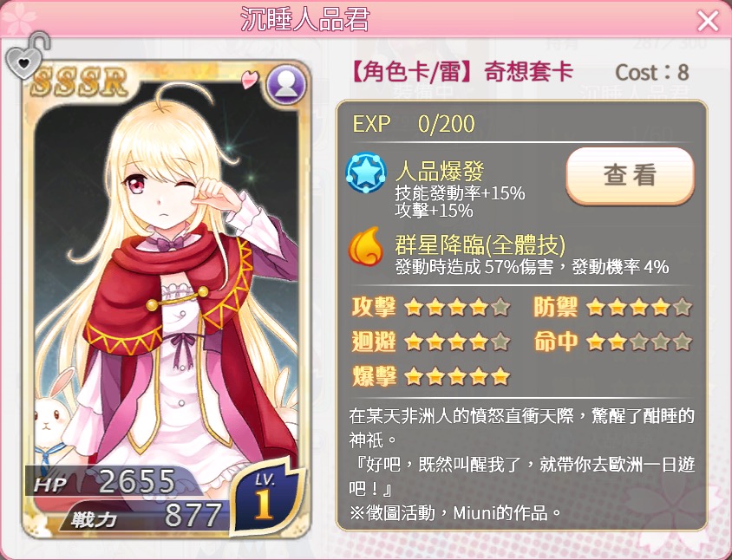Screen dimensions: 732x560
Task: Select the character card artwork
Action: click(167, 299)
